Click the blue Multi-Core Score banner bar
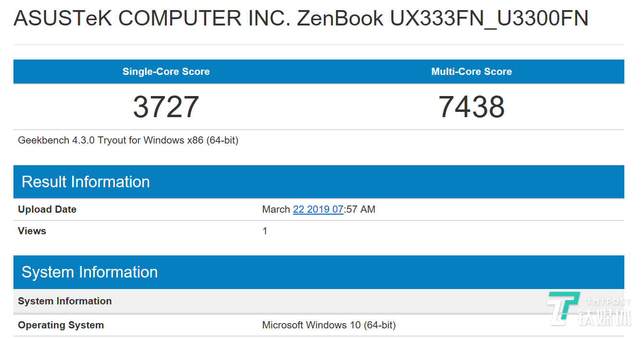Screen dimensions: 644x338 (x=553, y=71)
